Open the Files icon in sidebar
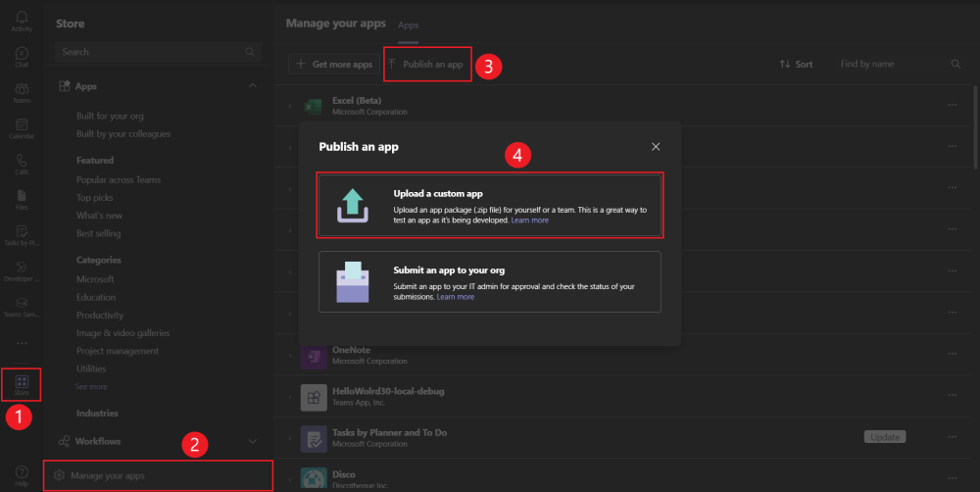This screenshot has width=980, height=492. tap(22, 199)
